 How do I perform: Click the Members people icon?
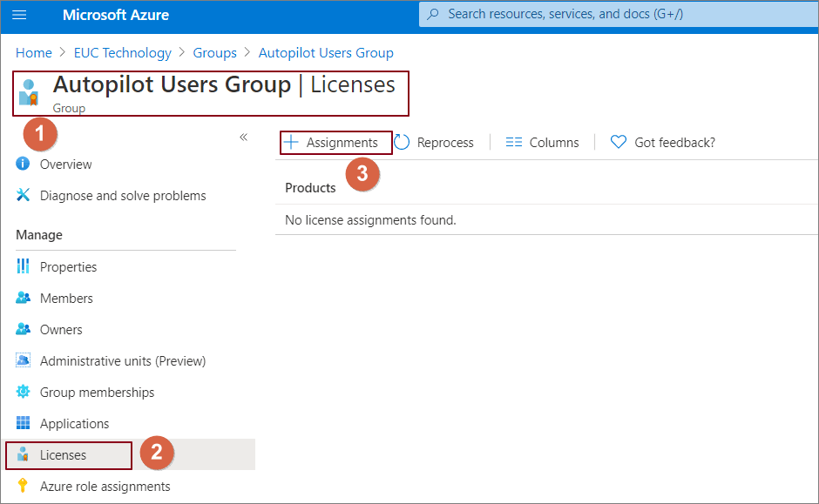tap(23, 298)
